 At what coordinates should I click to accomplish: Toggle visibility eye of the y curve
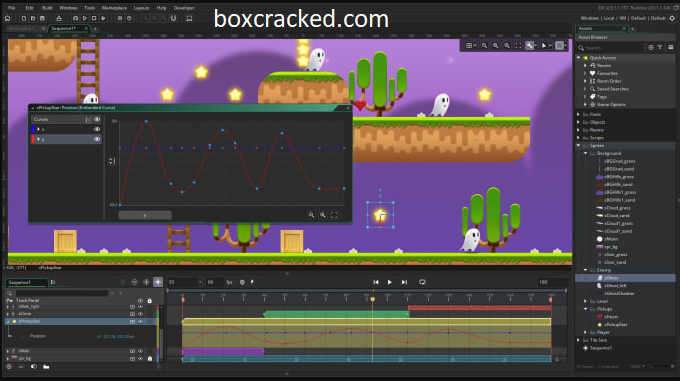click(97, 139)
